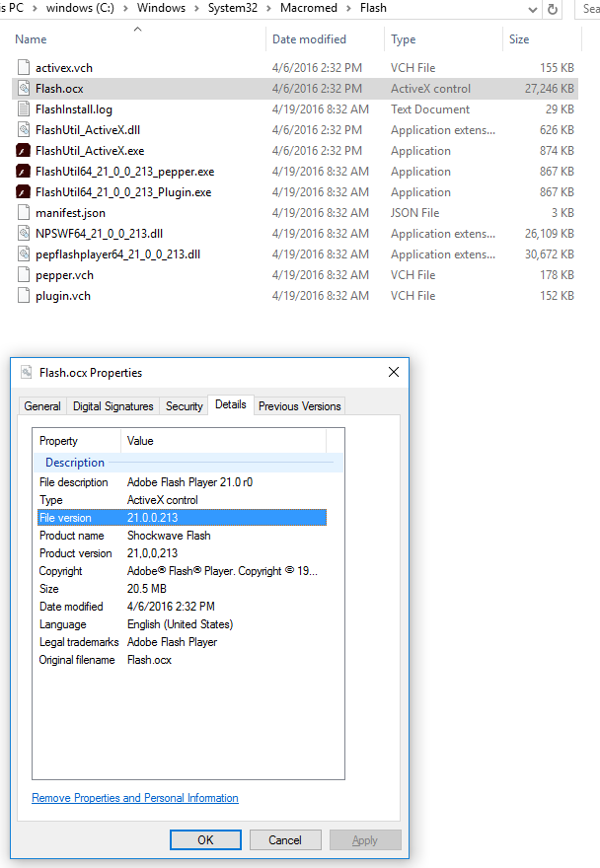The image size is (600, 868).
Task: Click the Flash breadcrumb in address bar
Action: [x=373, y=8]
